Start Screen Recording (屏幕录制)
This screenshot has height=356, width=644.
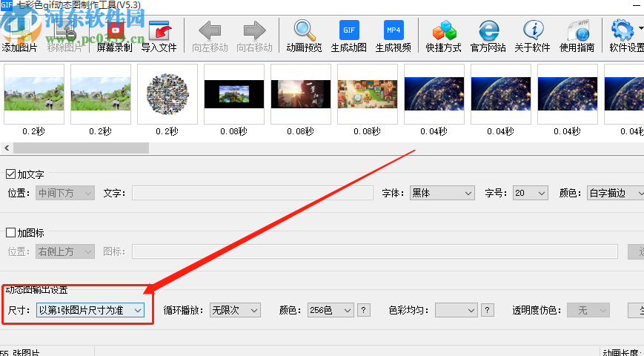coord(115,36)
